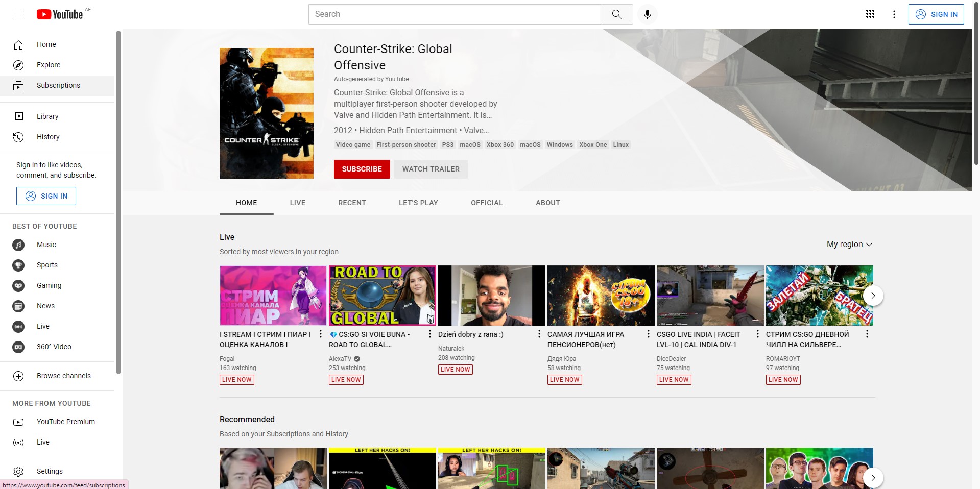Click the PS3 platform tag

click(447, 145)
